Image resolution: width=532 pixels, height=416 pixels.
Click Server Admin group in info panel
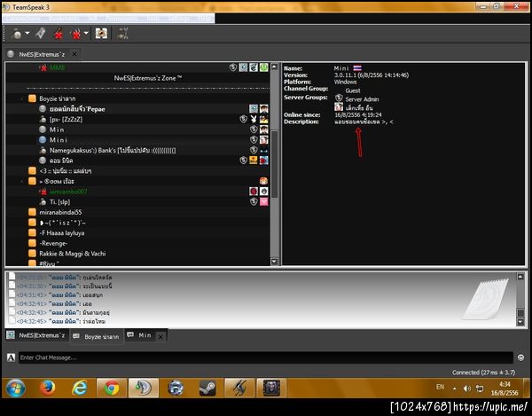click(362, 99)
